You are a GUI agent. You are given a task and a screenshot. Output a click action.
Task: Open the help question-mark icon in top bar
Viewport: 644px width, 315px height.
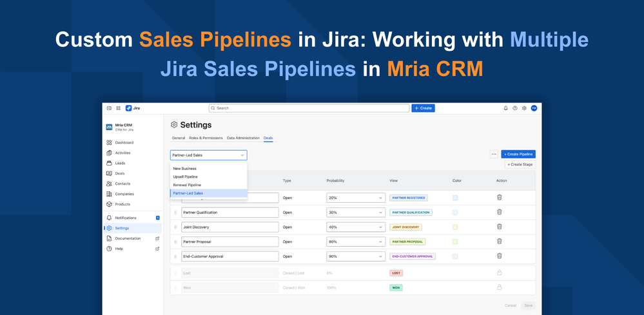pos(515,108)
